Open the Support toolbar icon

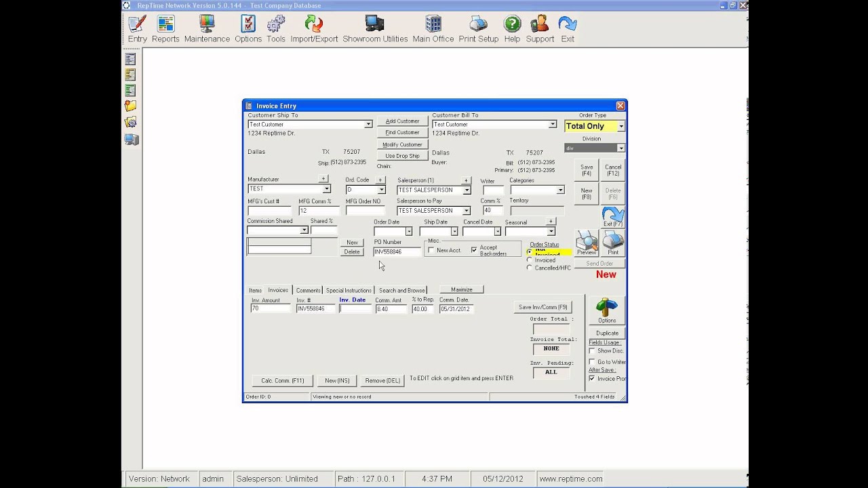click(540, 29)
